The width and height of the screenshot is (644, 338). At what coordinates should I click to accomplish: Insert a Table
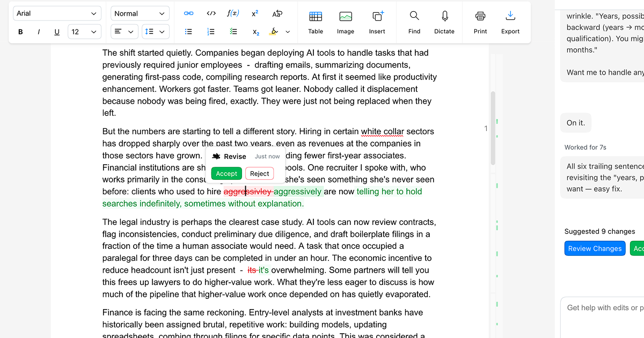pyautogui.click(x=316, y=23)
